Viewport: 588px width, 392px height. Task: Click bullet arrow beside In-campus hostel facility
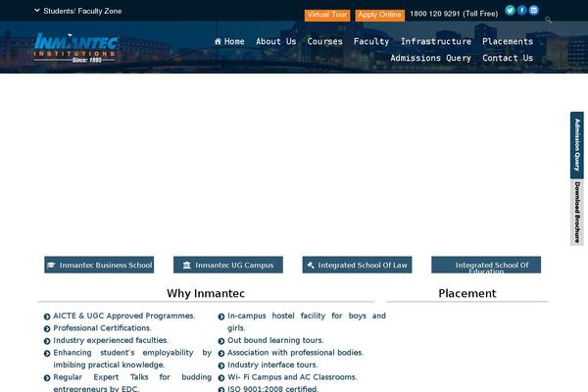click(221, 317)
